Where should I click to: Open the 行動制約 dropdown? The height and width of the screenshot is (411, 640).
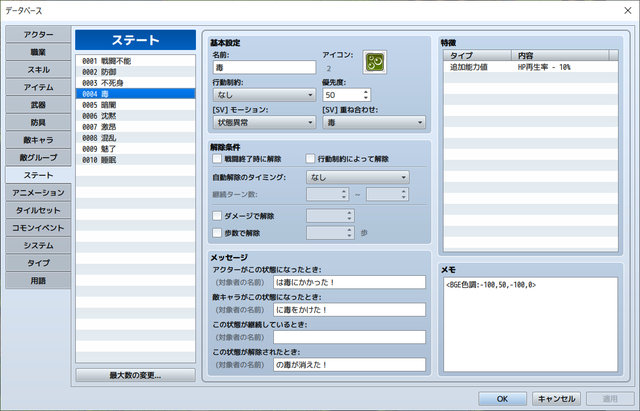(264, 95)
